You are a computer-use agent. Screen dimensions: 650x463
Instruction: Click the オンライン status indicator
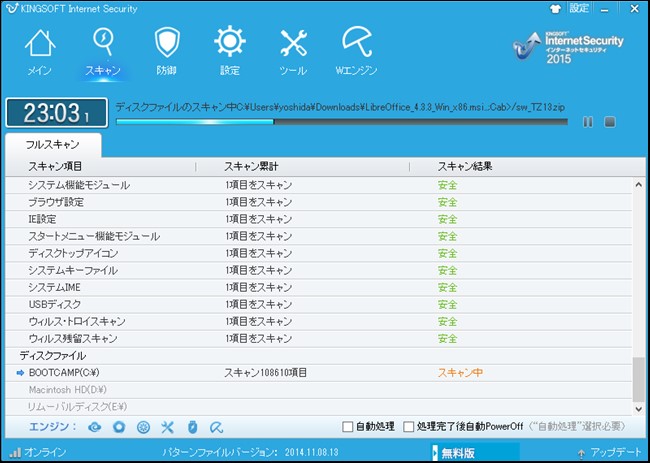click(37, 452)
